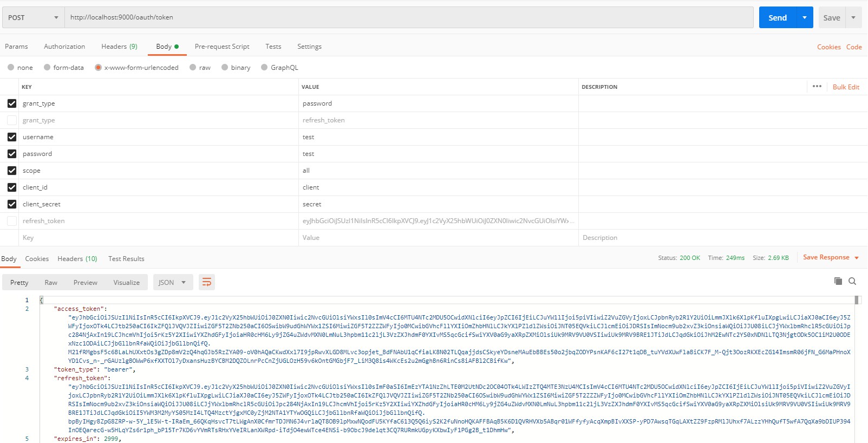
Task: Switch to the request Body tab
Action: pyautogui.click(x=167, y=47)
